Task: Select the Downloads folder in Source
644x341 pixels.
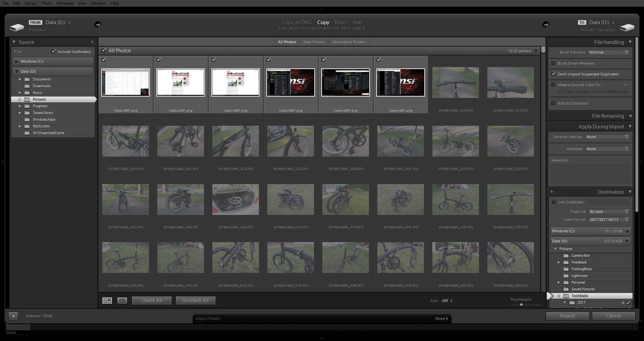Action: tap(42, 86)
